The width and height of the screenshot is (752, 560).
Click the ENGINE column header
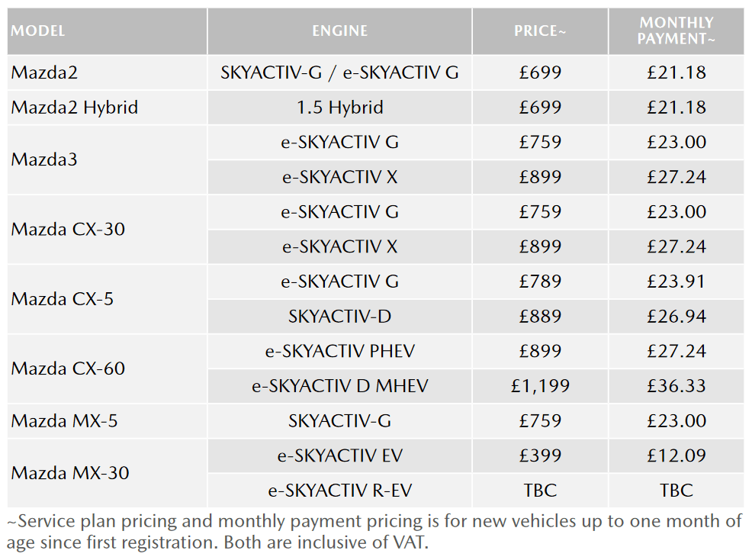[339, 31]
